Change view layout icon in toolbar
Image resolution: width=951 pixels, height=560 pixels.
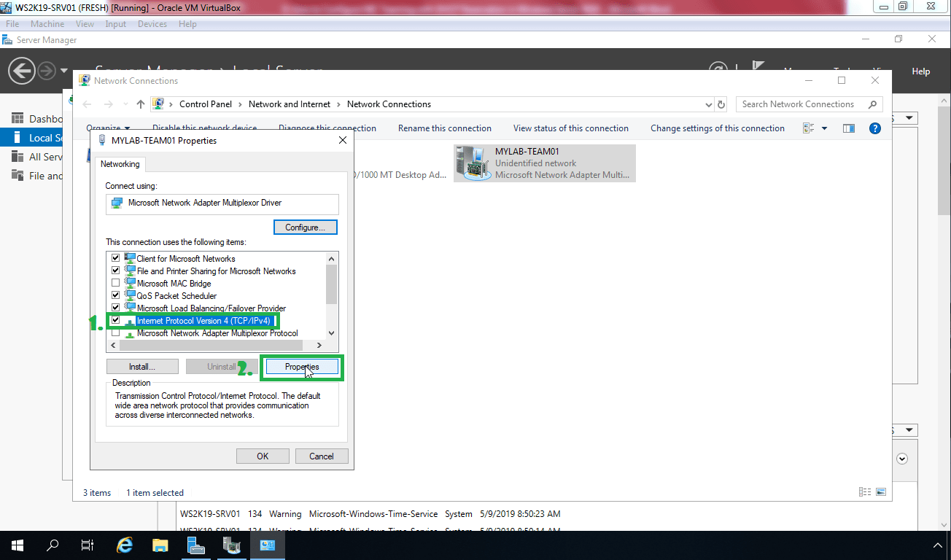pos(808,128)
